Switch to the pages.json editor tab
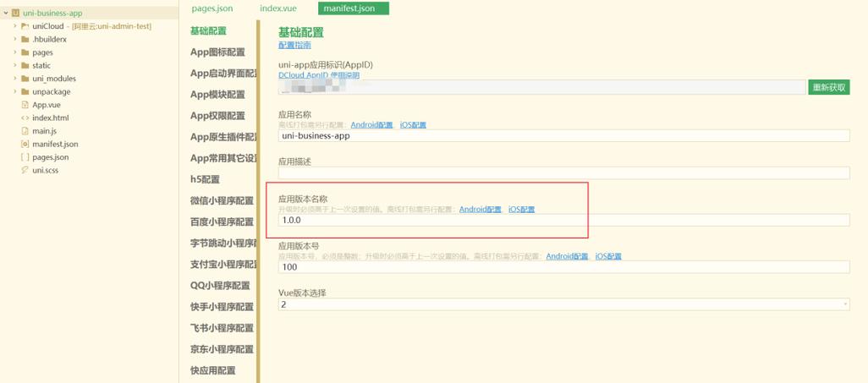The height and width of the screenshot is (383, 868). (212, 8)
